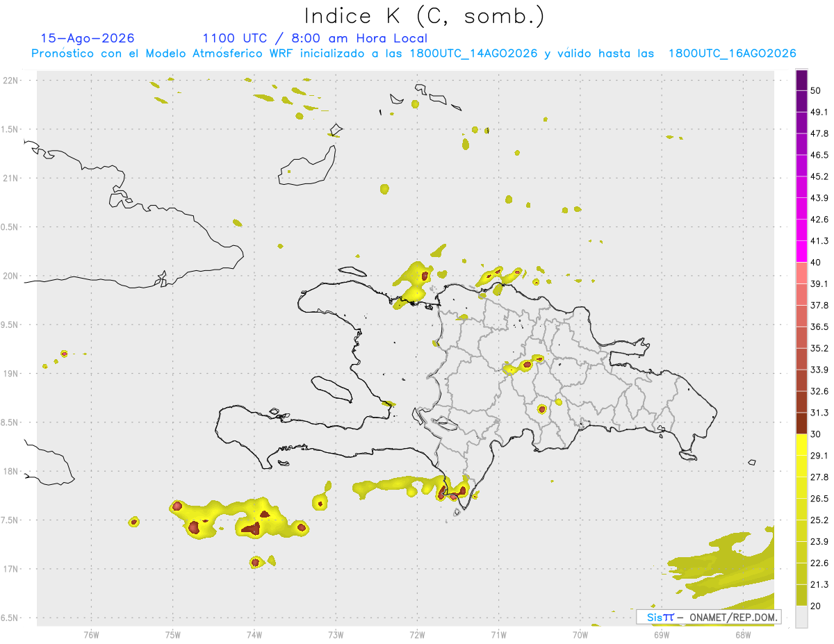Click the "43.9" color bar value

tap(819, 198)
